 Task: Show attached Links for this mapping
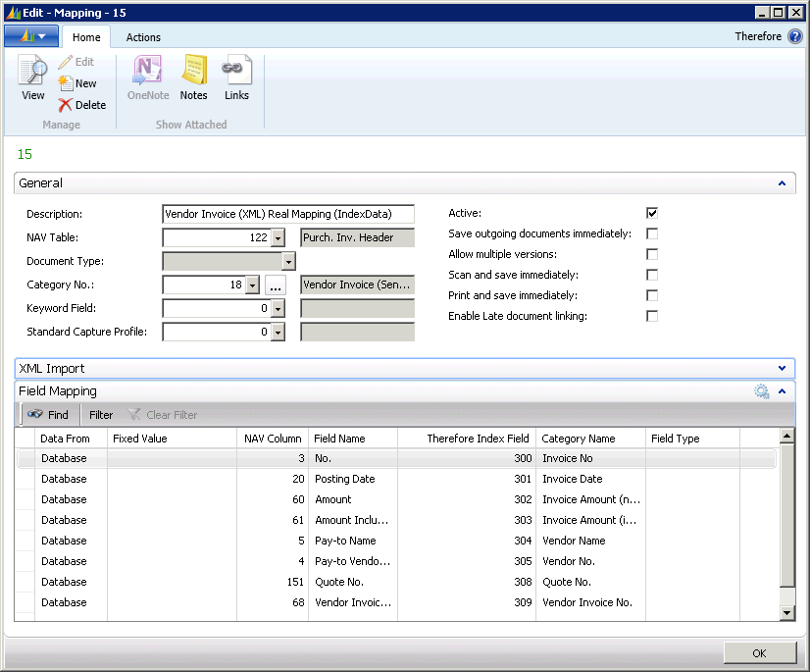coord(236,78)
